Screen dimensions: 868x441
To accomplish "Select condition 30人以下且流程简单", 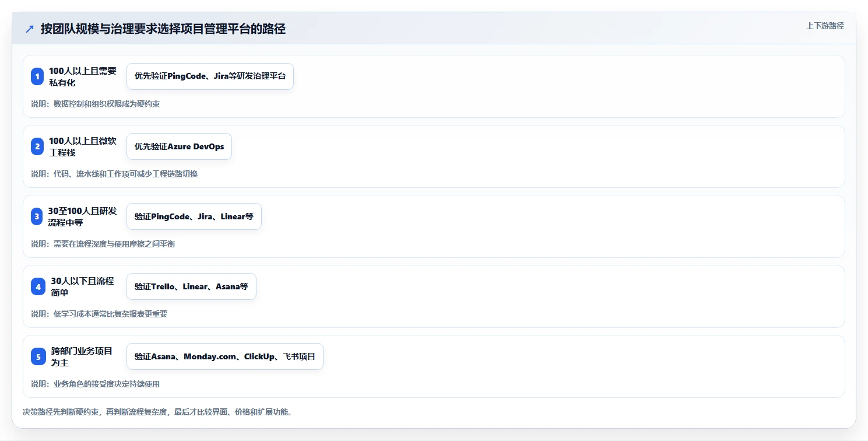I will (83, 286).
